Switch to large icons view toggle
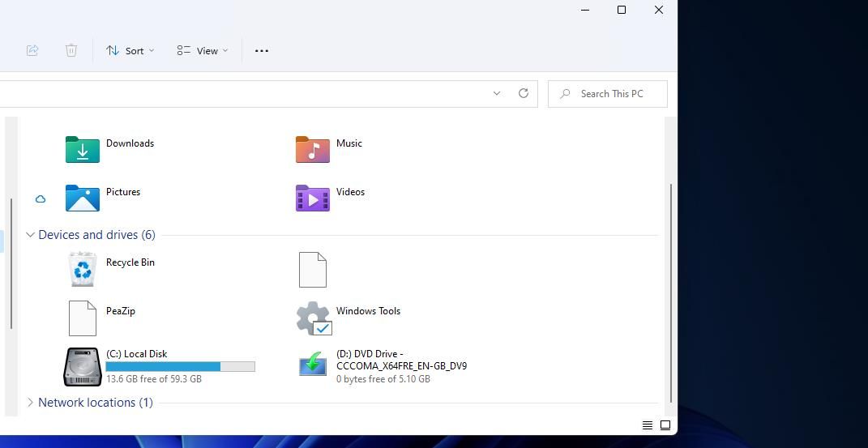868x448 pixels. (x=665, y=425)
